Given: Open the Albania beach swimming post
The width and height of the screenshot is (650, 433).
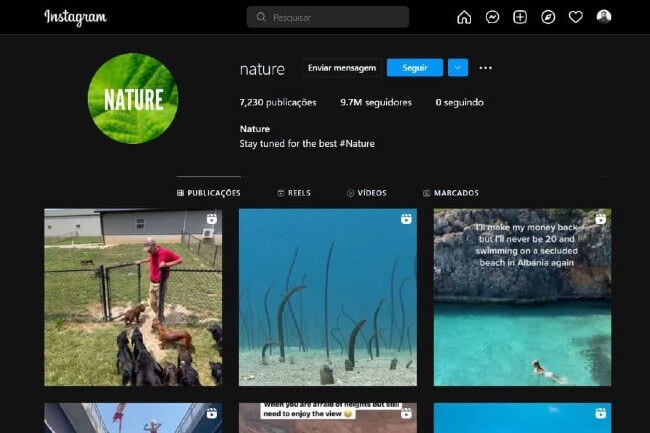Looking at the screenshot, I should point(522,297).
